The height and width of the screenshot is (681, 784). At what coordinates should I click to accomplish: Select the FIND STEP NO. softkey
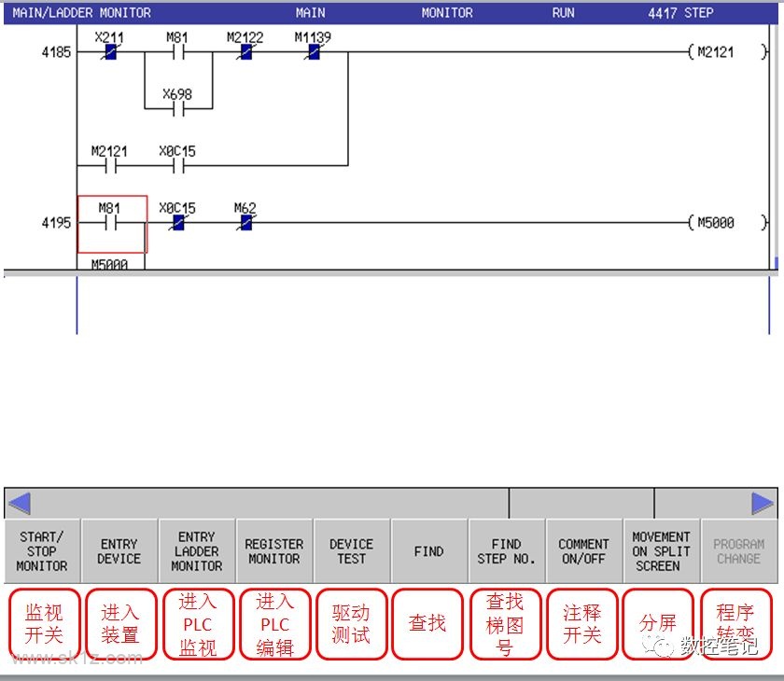pos(507,550)
